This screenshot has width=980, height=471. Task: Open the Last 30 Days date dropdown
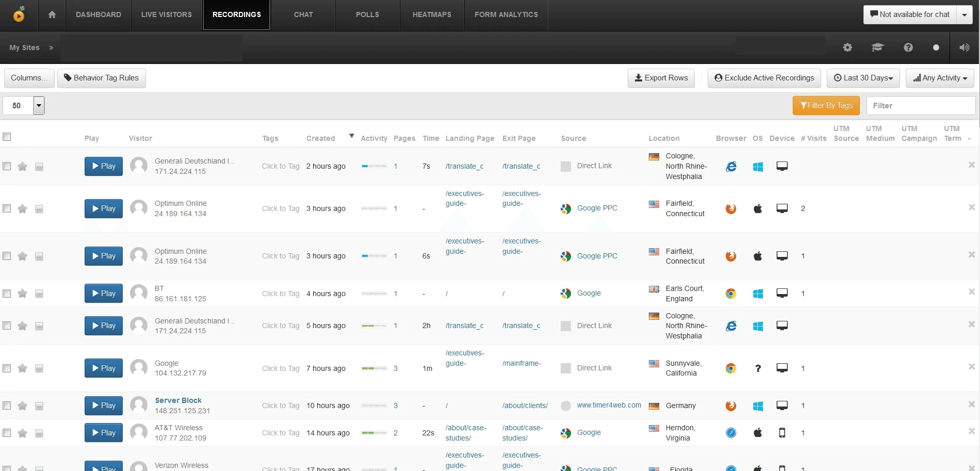click(x=863, y=78)
